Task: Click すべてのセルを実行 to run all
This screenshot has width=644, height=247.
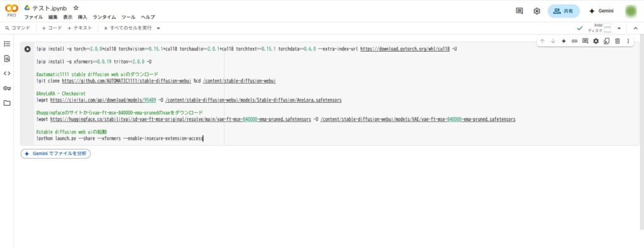Action: click(128, 28)
